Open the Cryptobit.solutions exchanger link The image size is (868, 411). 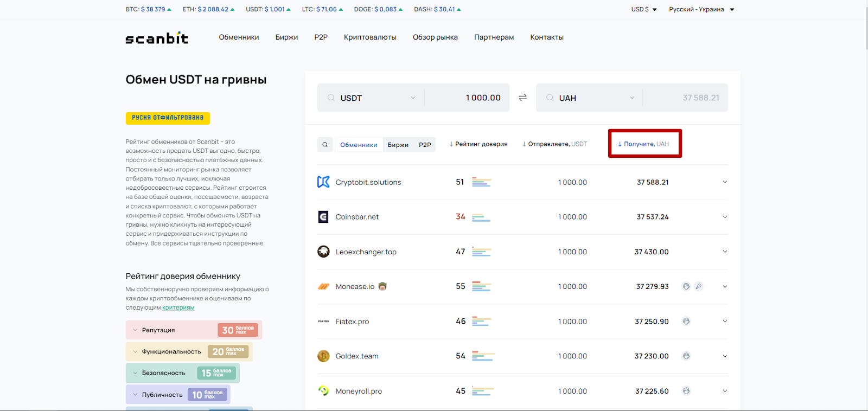click(x=368, y=182)
